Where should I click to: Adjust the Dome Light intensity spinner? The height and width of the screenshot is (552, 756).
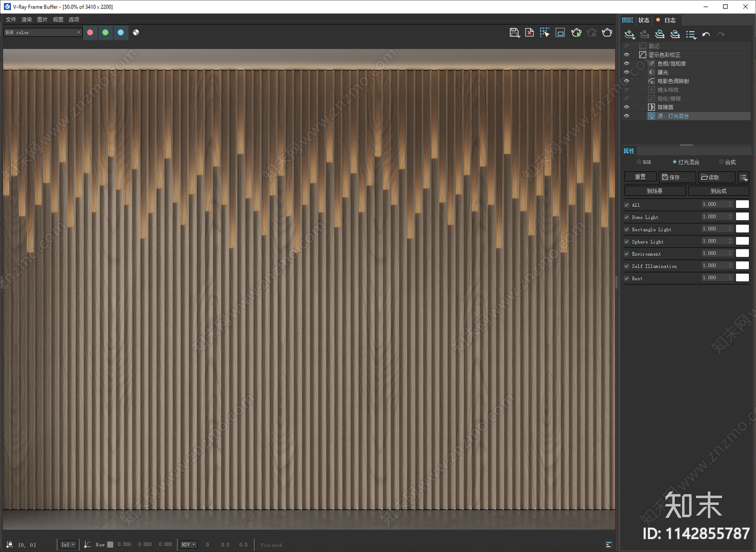pyautogui.click(x=730, y=216)
